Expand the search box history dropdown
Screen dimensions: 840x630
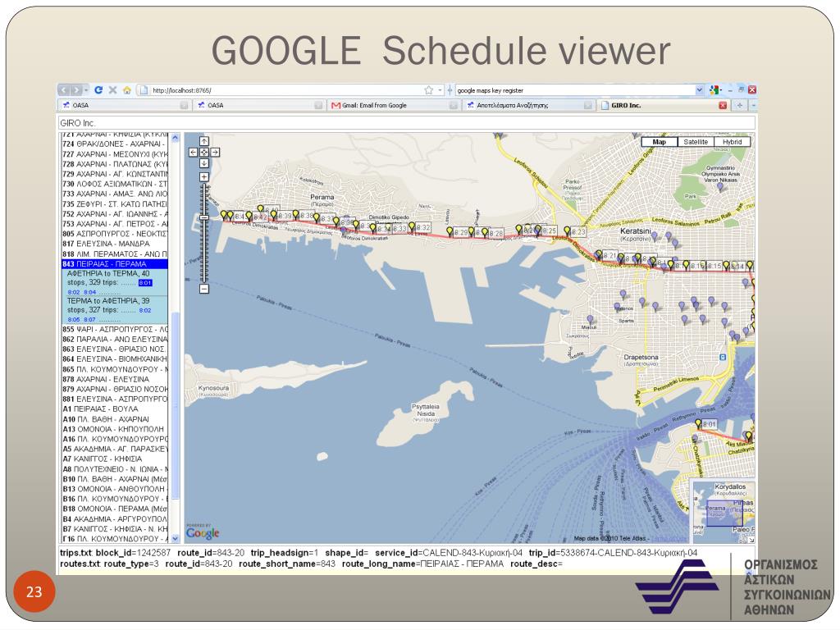pyautogui.click(x=699, y=90)
